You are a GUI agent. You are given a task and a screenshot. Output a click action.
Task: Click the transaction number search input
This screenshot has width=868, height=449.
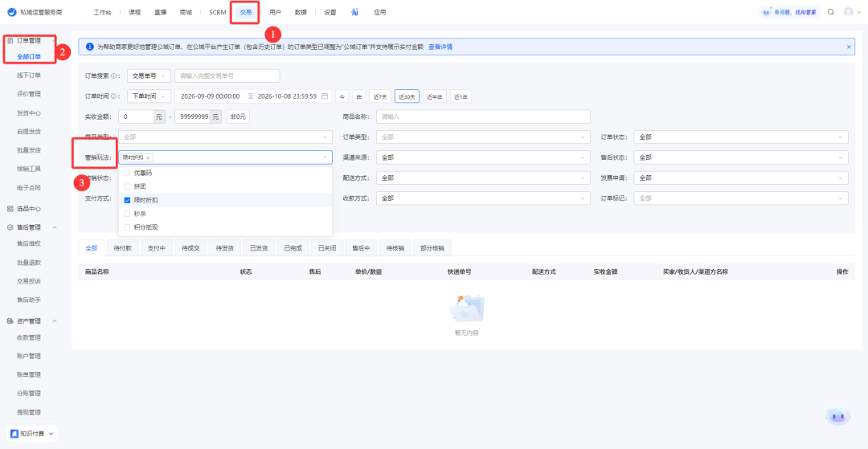pos(227,76)
